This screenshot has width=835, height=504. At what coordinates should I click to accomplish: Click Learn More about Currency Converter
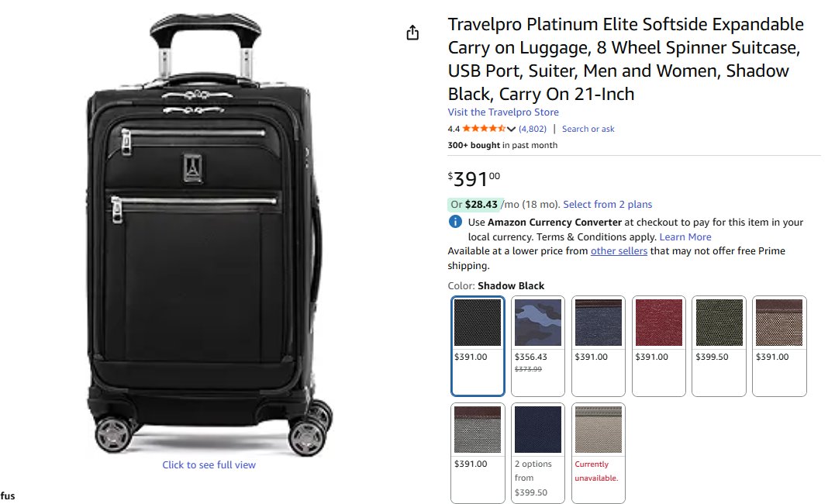[685, 237]
